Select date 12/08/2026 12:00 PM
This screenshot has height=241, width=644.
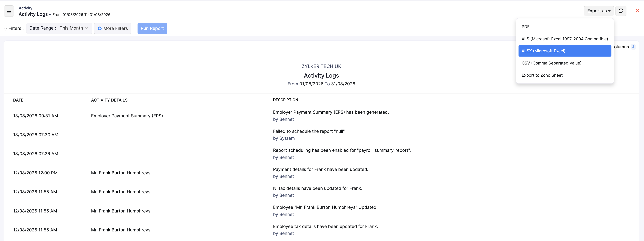click(x=35, y=173)
